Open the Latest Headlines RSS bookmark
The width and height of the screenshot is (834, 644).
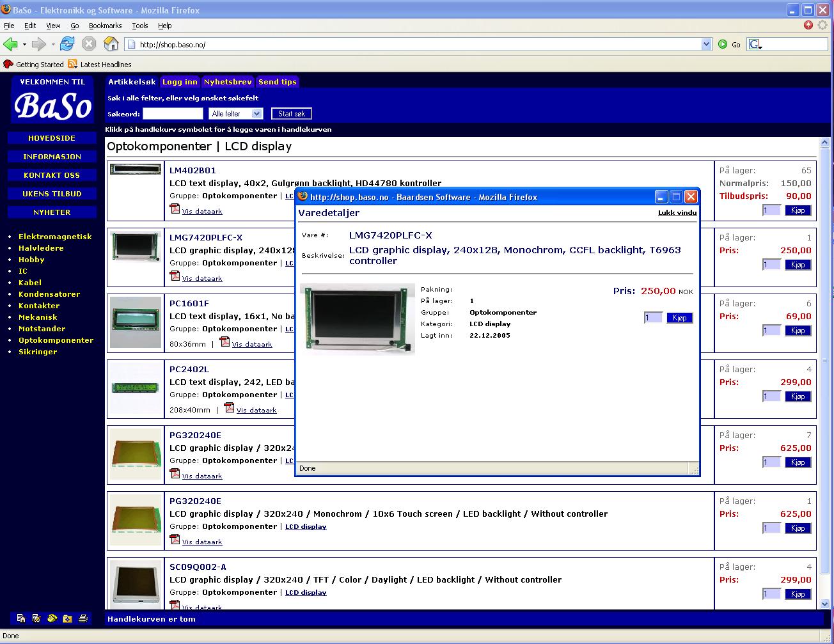coord(100,64)
